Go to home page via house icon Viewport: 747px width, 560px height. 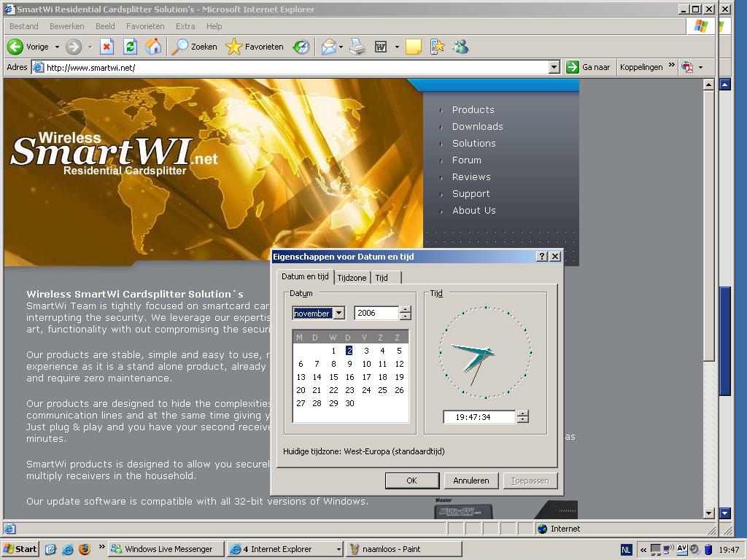(153, 47)
